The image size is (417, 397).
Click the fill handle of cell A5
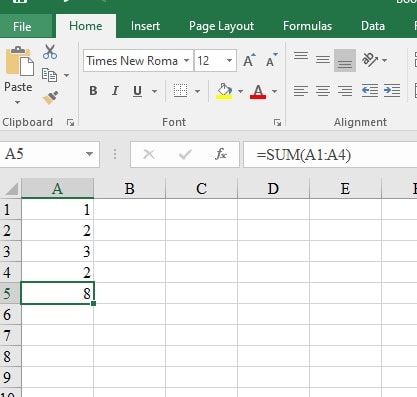click(x=93, y=303)
